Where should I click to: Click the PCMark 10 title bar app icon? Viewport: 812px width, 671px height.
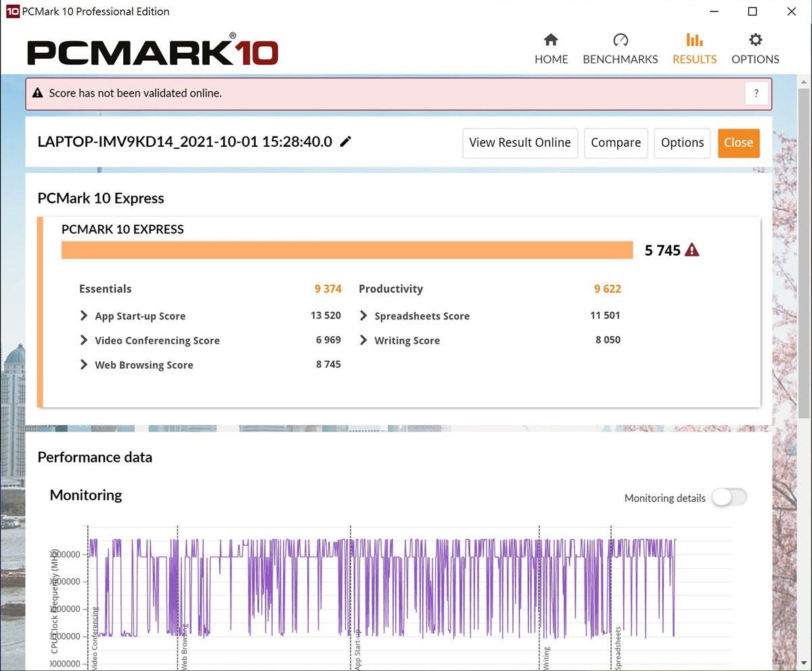[x=12, y=11]
